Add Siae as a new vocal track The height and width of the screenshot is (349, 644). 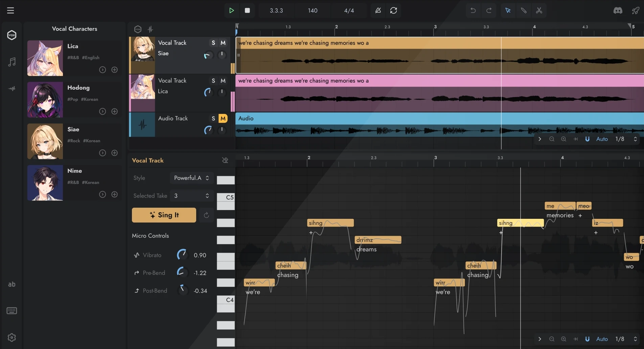(115, 153)
